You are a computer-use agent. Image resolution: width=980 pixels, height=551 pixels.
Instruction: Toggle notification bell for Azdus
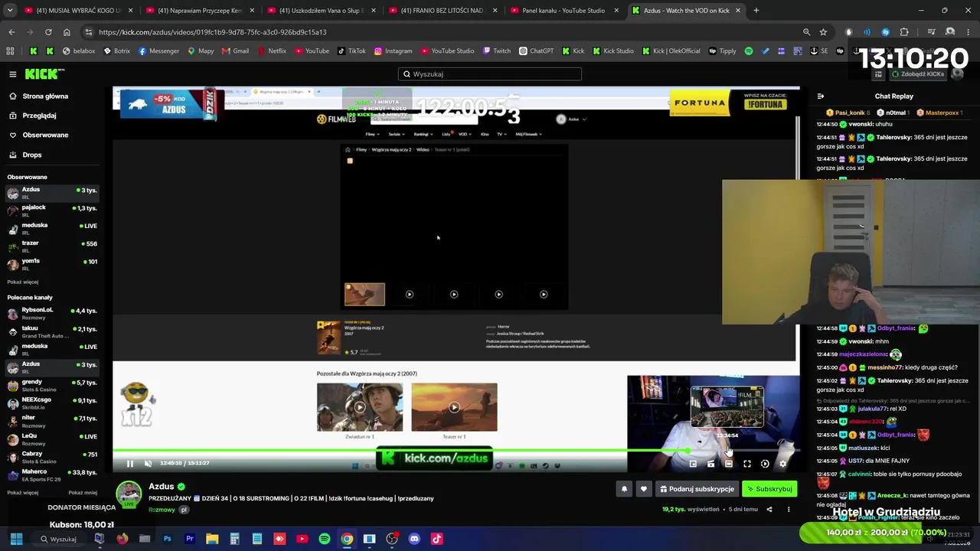pos(624,489)
